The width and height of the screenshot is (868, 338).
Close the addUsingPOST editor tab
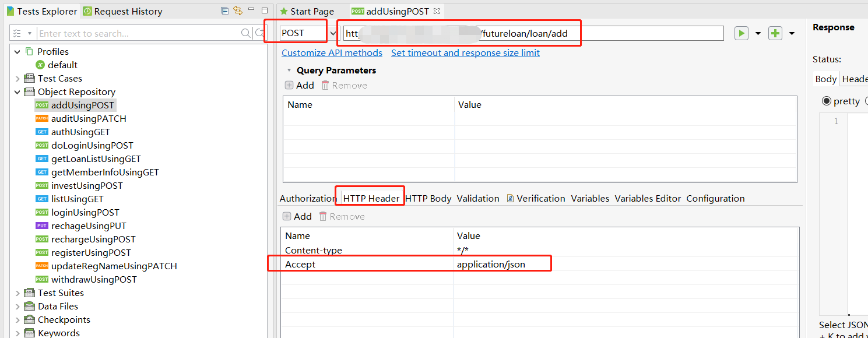point(437,12)
